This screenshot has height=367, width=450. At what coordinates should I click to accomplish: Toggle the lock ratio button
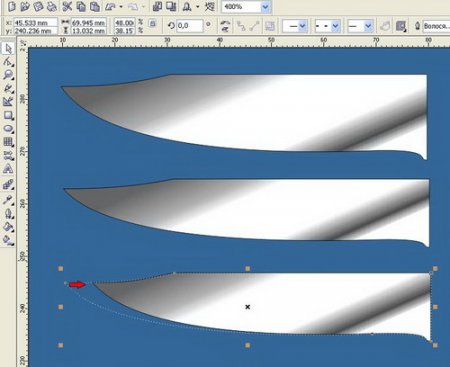coord(152,23)
